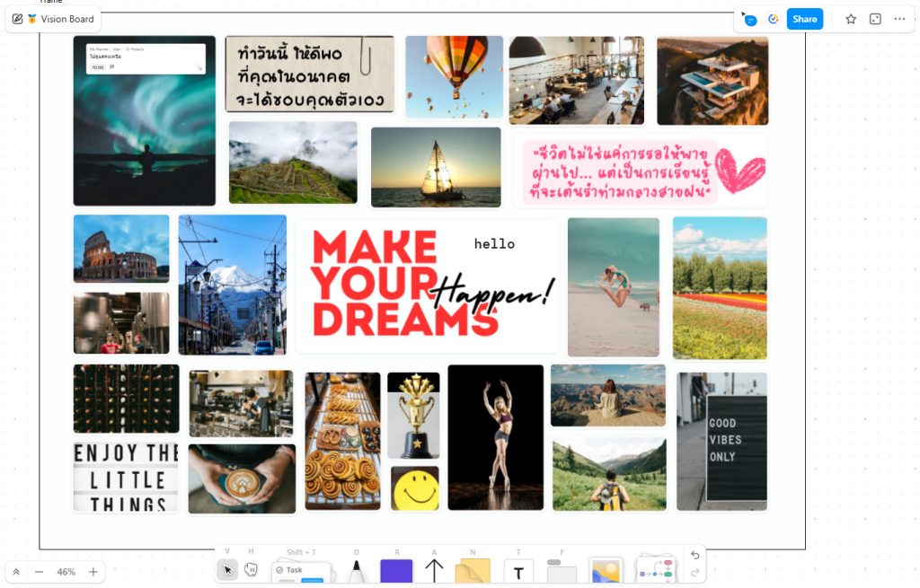Open the 46% zoom level menu

click(x=66, y=572)
